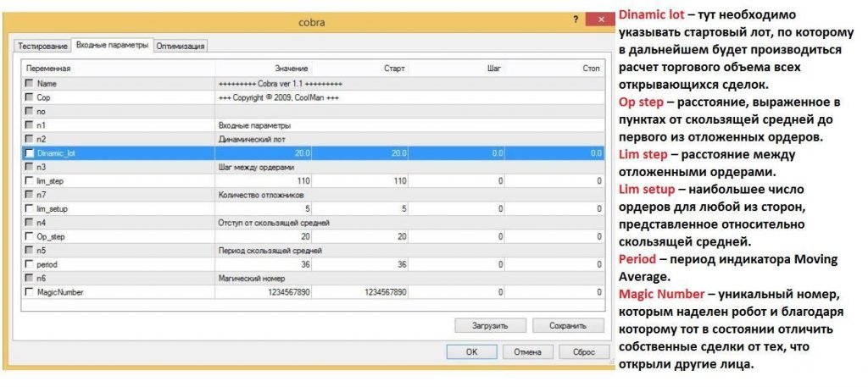Check the Op_step parameter checkbox

point(30,236)
